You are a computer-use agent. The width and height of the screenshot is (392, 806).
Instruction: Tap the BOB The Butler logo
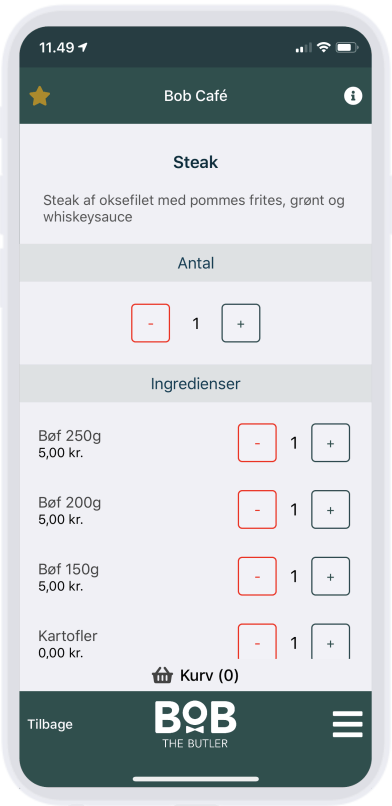tap(195, 724)
